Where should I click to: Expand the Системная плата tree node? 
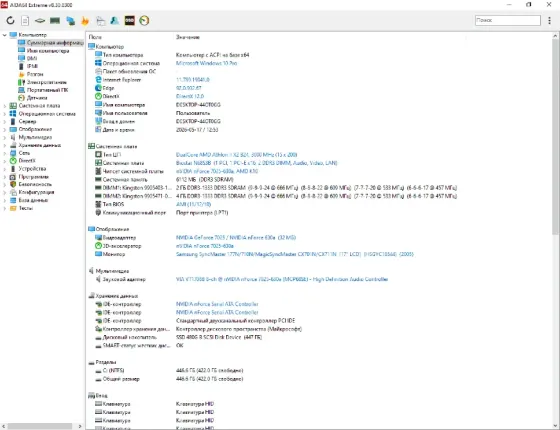[5, 106]
